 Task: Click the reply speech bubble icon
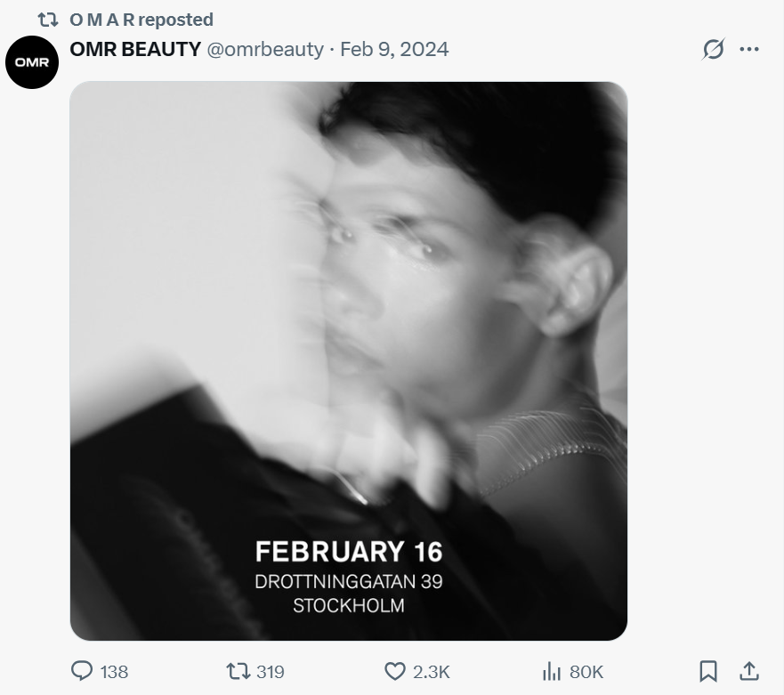[82, 671]
